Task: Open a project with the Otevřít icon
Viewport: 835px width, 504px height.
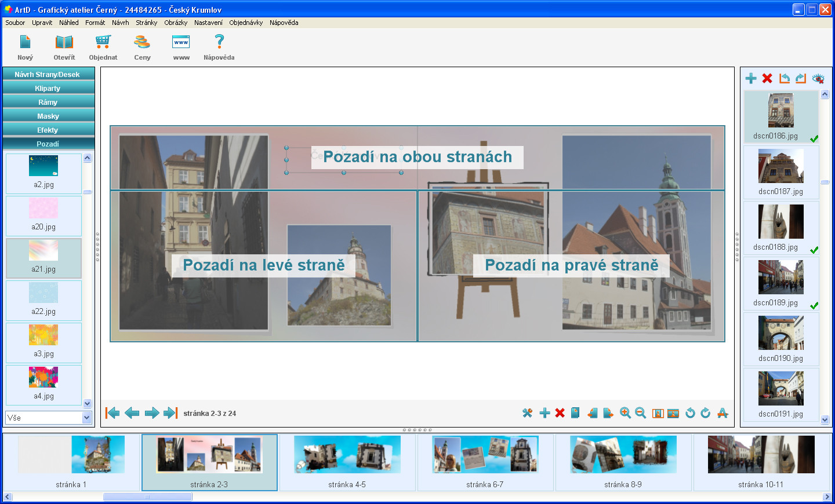Action: click(x=64, y=42)
